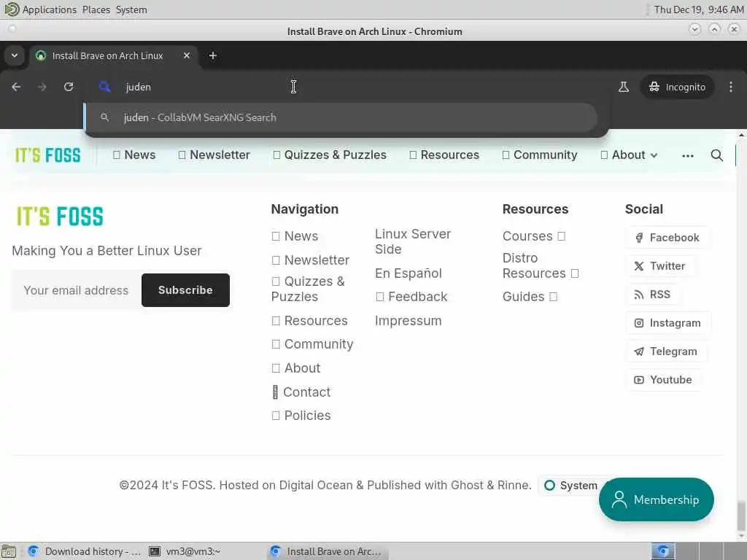Open the Membership floating button
747x560 pixels.
(x=657, y=499)
